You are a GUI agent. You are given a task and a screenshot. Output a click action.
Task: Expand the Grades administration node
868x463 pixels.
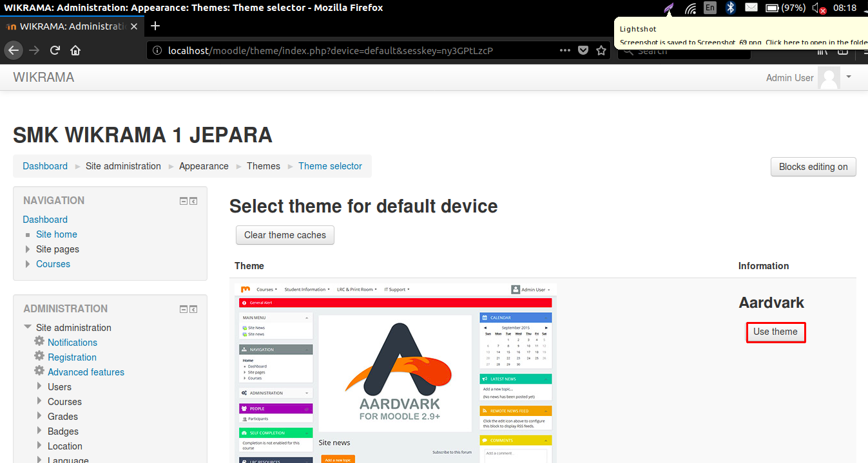39,417
